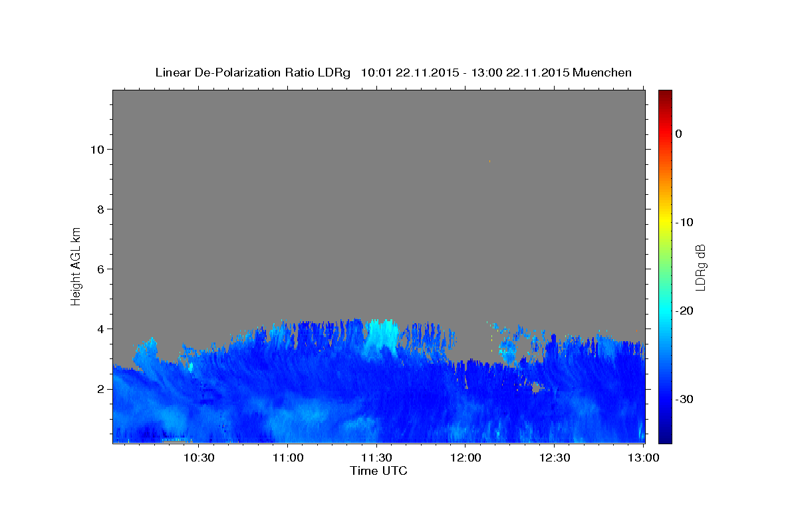Click the plot title 'Linear De-Polarization Ratio LDRg'
The height and width of the screenshot is (532, 798).
252,72
